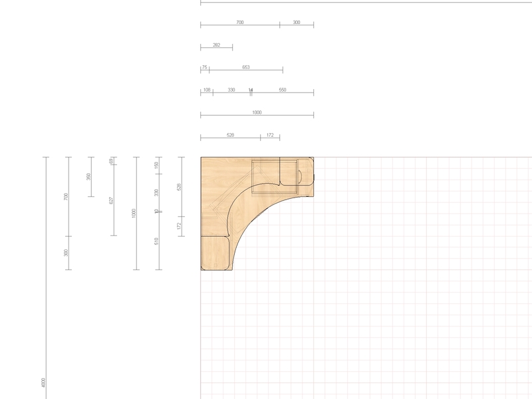Select the 282 dimension label

[217, 45]
